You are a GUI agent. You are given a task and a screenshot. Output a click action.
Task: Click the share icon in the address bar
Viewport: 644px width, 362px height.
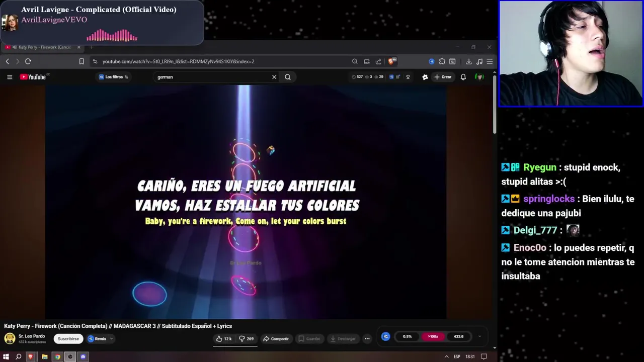coord(378,61)
